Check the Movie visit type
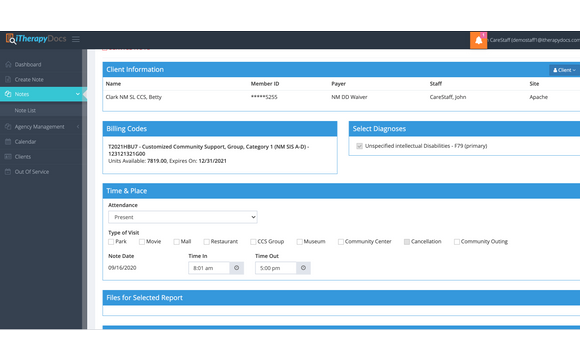This screenshot has width=580, height=361. click(142, 242)
